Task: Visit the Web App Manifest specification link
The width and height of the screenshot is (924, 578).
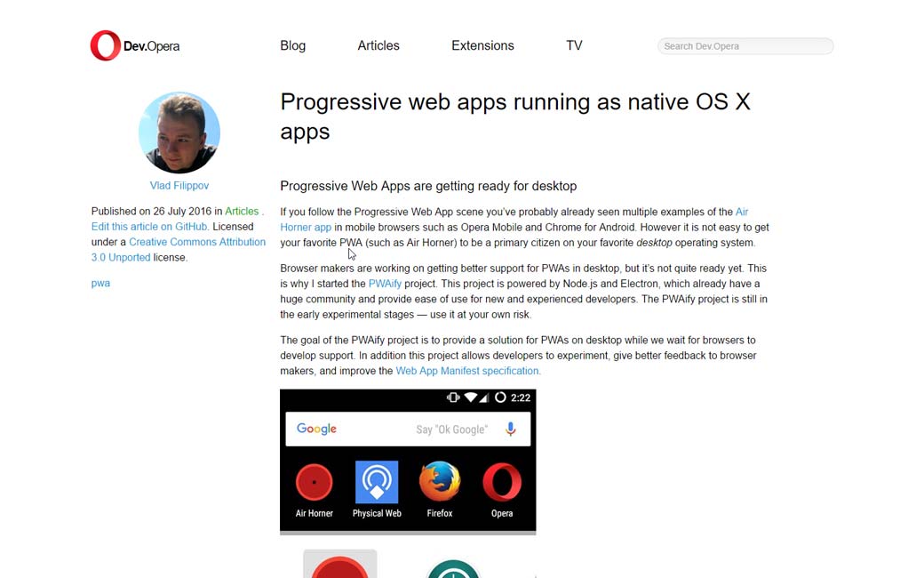Action: click(467, 371)
